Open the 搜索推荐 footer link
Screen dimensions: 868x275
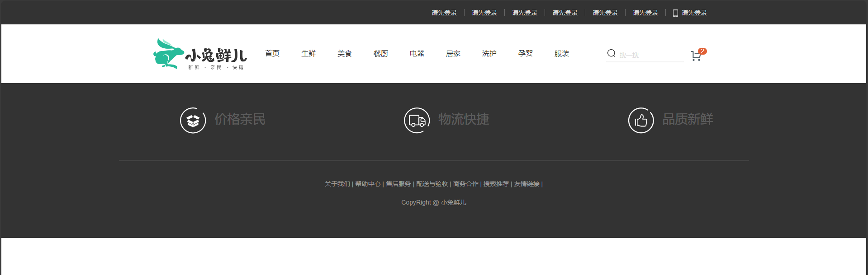coord(496,184)
